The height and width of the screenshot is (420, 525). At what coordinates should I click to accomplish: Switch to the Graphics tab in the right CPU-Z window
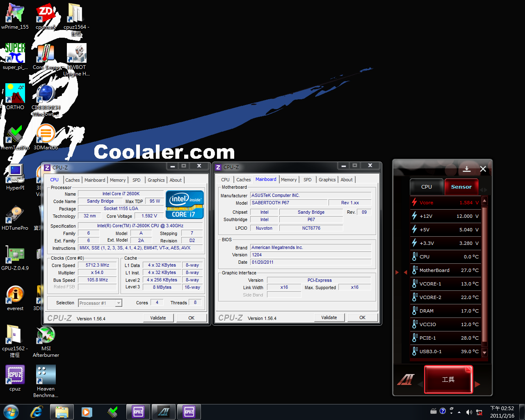pyautogui.click(x=327, y=180)
